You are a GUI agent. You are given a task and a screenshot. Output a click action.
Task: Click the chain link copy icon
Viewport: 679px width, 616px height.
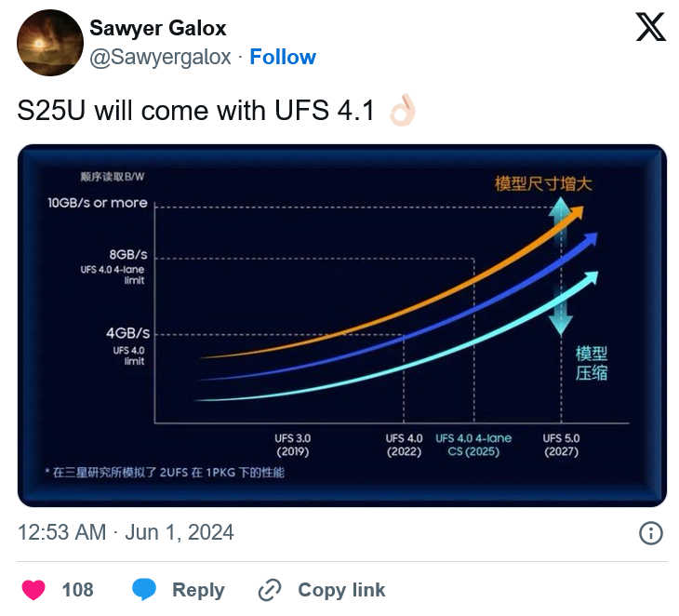coord(270,590)
